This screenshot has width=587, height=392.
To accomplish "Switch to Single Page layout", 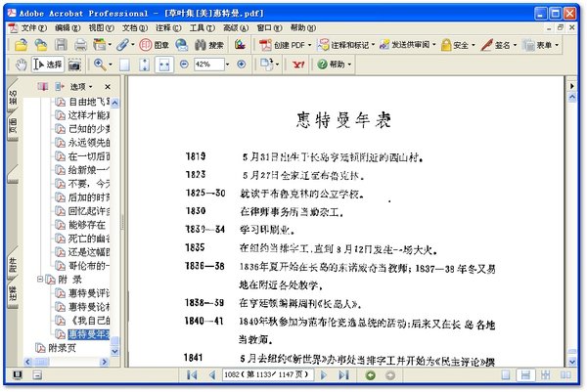I will (506, 374).
